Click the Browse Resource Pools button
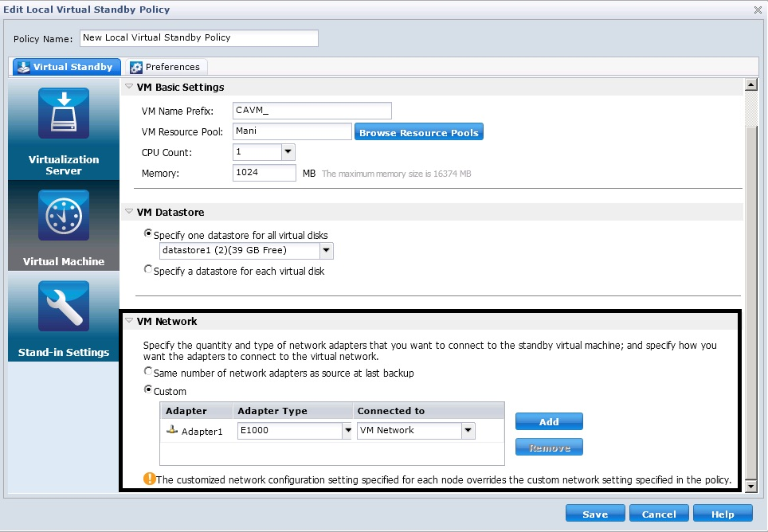The image size is (768, 532). (419, 131)
